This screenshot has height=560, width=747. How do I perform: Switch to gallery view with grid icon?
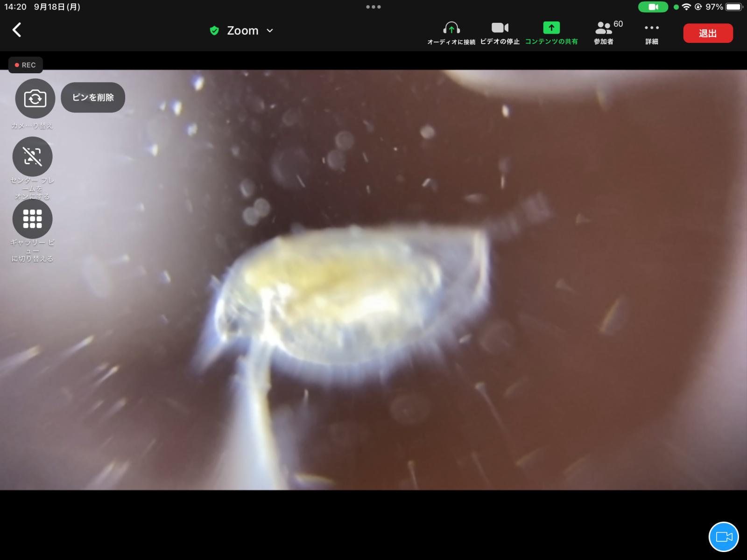pos(33,219)
